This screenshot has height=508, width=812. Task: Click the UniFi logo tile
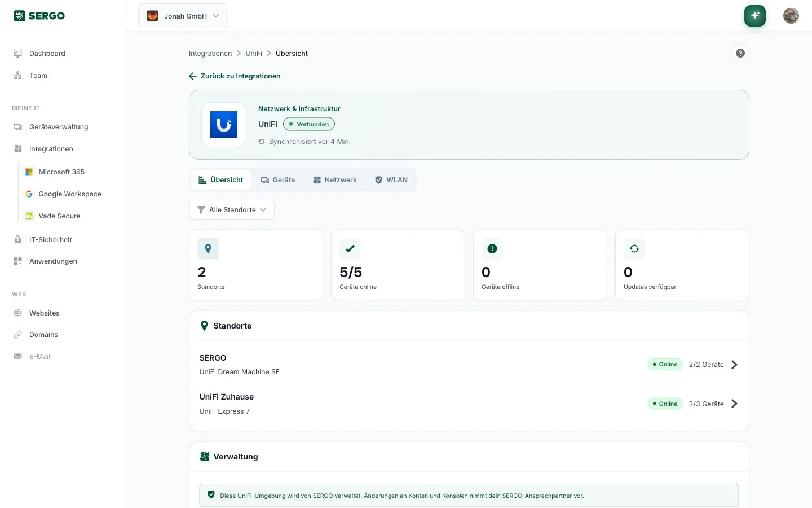224,125
